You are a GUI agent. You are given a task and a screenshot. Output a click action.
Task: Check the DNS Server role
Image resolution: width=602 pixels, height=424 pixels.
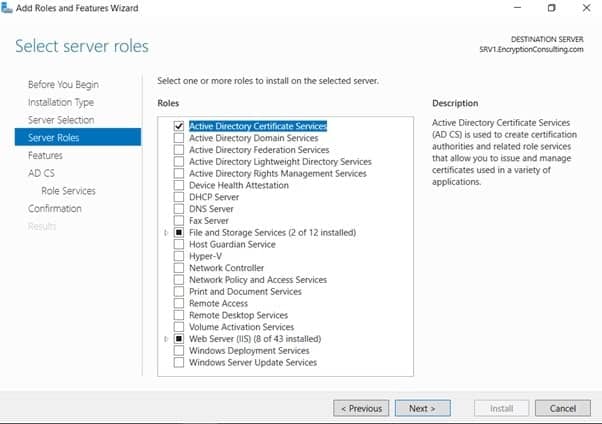coord(179,209)
